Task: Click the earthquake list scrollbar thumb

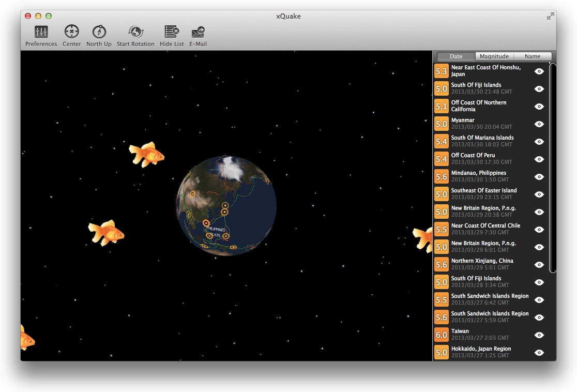Action: [x=552, y=168]
